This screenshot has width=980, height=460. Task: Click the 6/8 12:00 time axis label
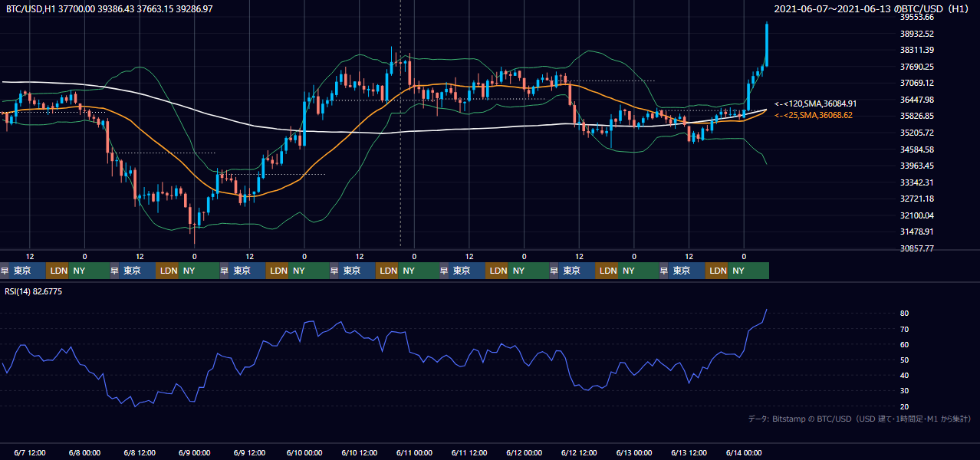click(140, 453)
